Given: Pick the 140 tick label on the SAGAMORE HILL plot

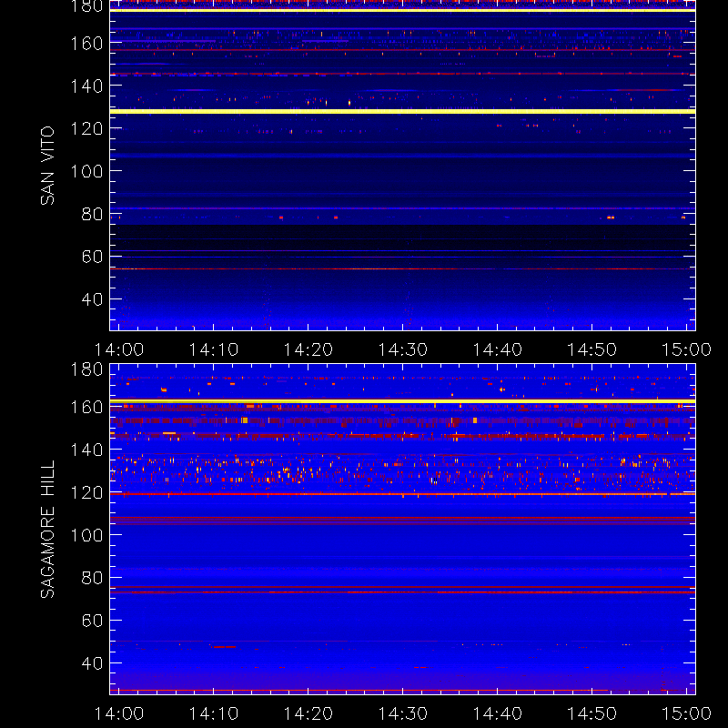Looking at the screenshot, I should pyautogui.click(x=86, y=450).
